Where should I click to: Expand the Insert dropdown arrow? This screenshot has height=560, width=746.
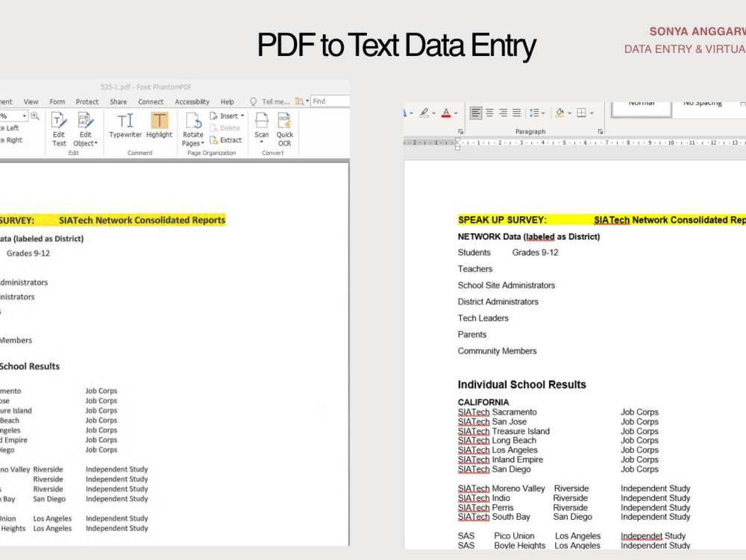coord(242,116)
